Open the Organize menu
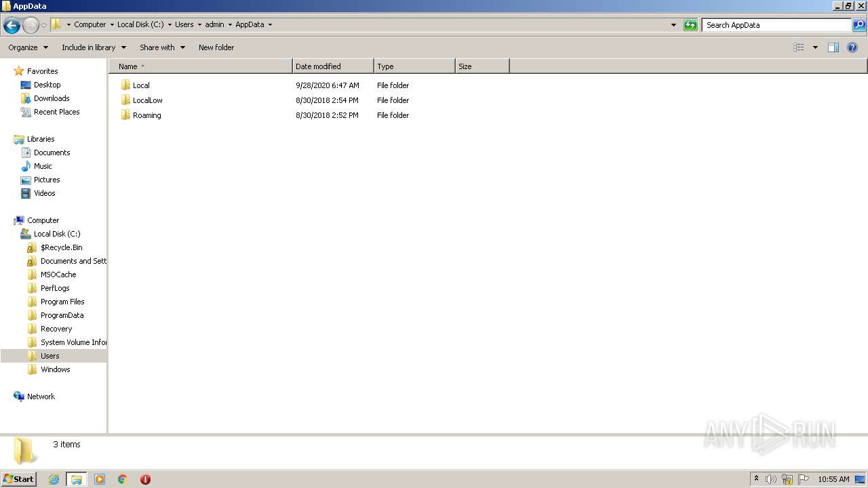This screenshot has width=868, height=488. click(x=28, y=47)
